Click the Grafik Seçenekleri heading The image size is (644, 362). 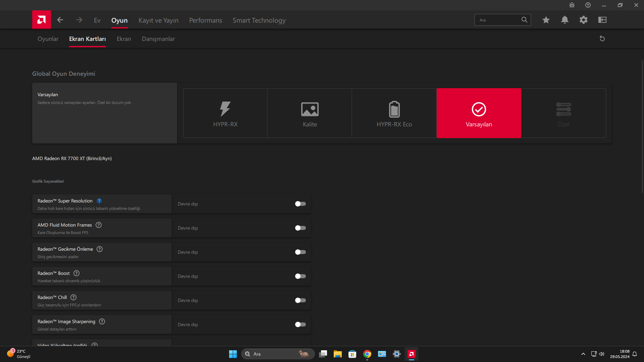[x=48, y=181]
